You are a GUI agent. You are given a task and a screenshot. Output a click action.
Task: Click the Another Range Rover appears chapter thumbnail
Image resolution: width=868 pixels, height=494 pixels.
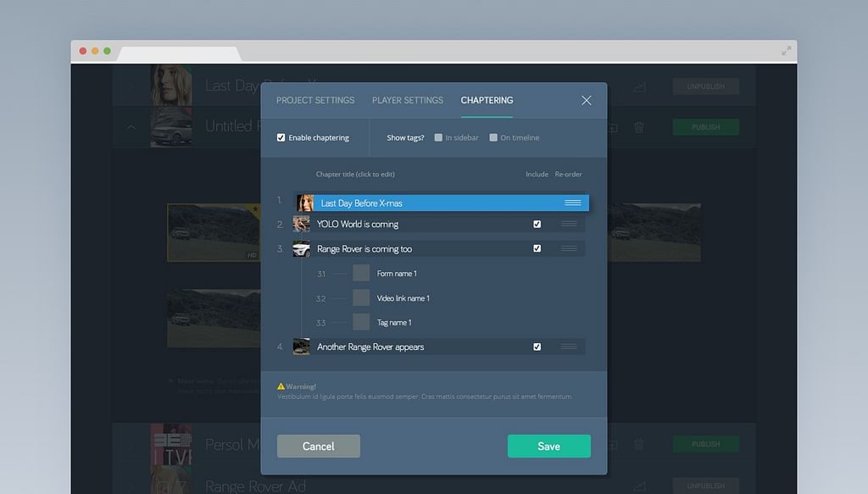coord(301,347)
